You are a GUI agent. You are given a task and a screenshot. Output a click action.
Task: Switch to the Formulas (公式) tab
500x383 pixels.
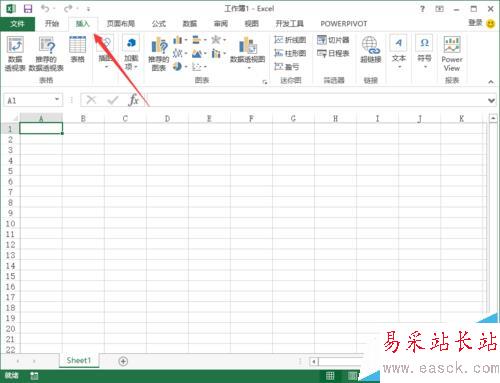coord(159,23)
